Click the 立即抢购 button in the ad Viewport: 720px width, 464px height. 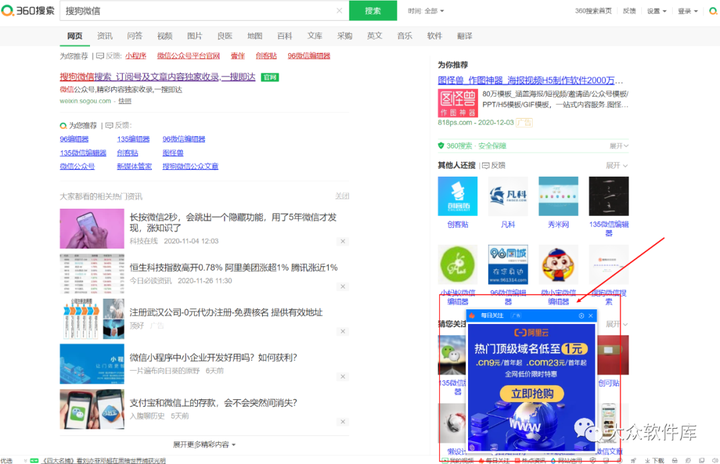532,394
